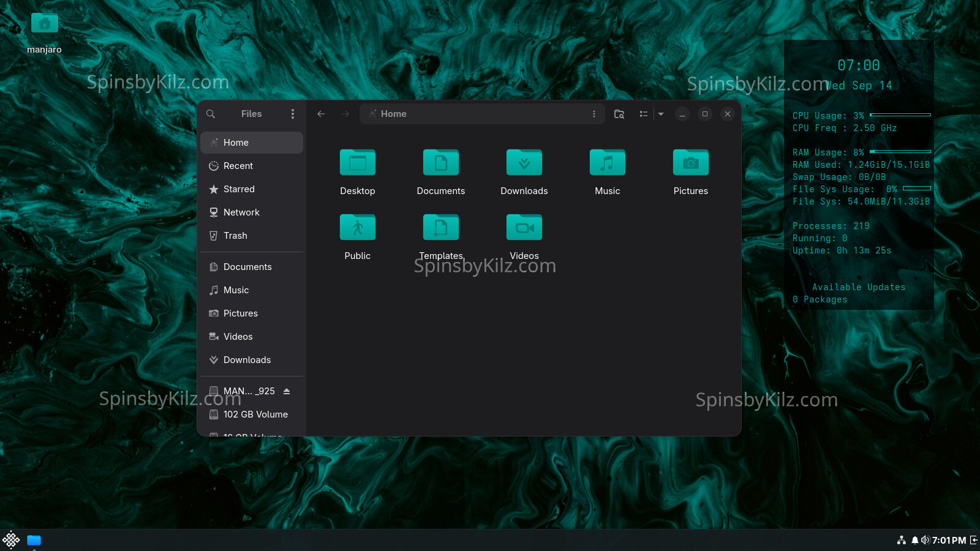Open Trash from the sidebar
Screen dimensions: 980x551
tap(235, 236)
